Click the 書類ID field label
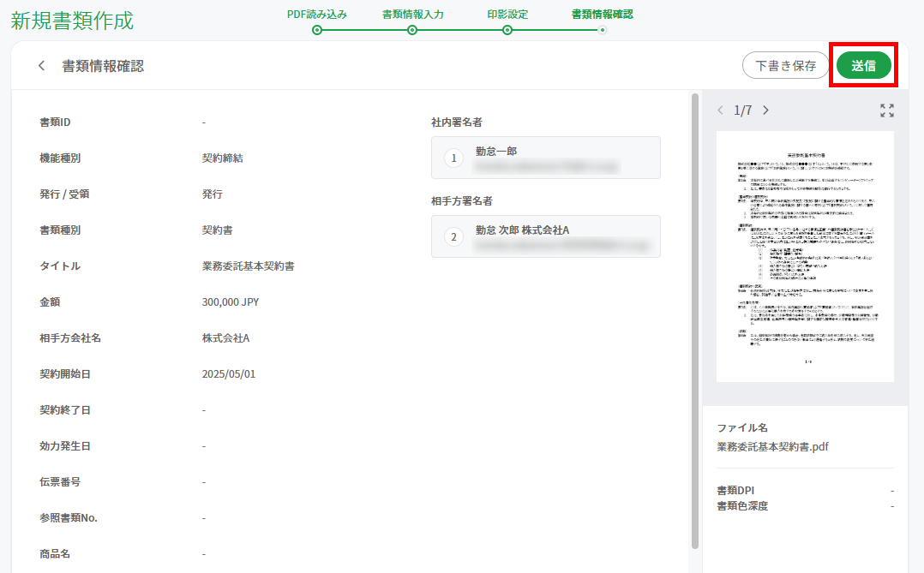This screenshot has width=924, height=573. [55, 122]
